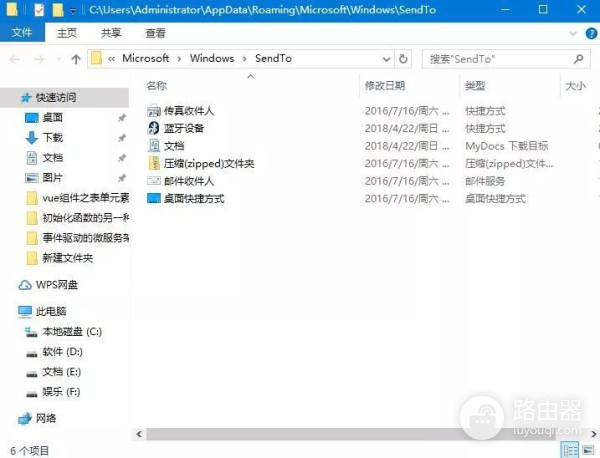Open the address bar history dropdown
The height and width of the screenshot is (458, 600).
tap(386, 59)
